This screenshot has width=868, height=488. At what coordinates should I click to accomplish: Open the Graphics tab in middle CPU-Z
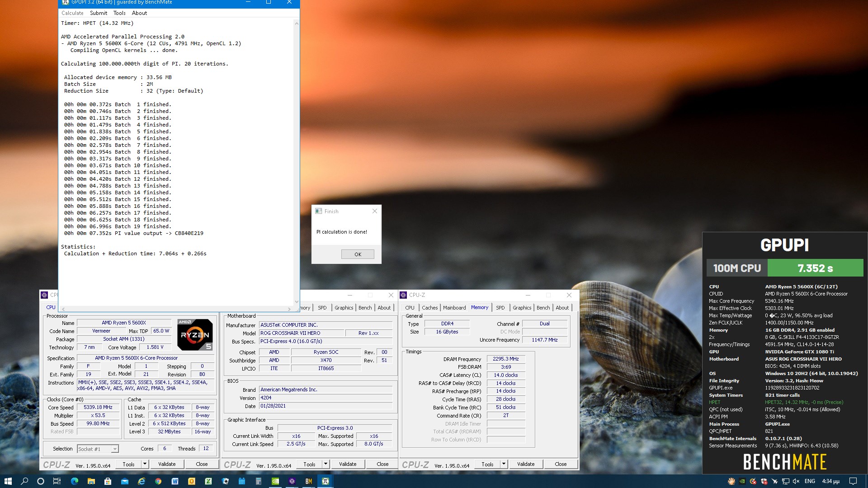coord(344,308)
